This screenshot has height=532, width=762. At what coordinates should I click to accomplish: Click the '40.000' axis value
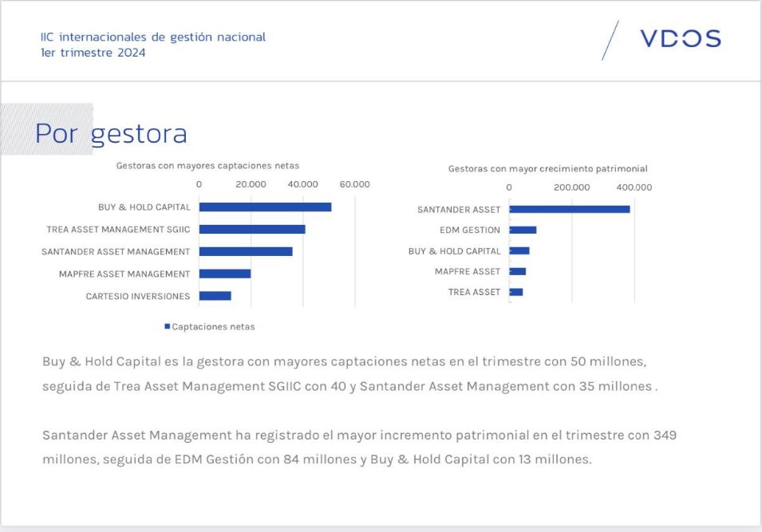pyautogui.click(x=302, y=184)
